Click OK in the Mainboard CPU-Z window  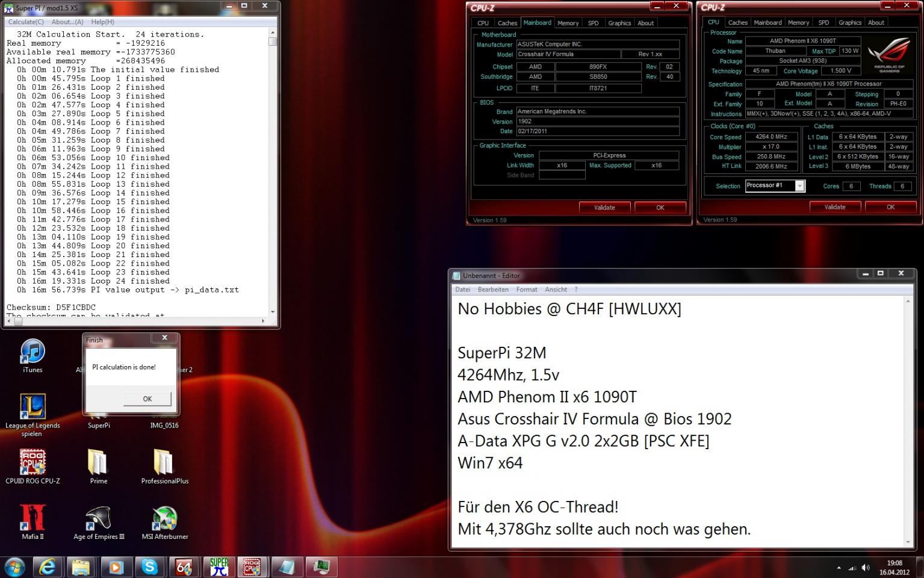(x=660, y=207)
